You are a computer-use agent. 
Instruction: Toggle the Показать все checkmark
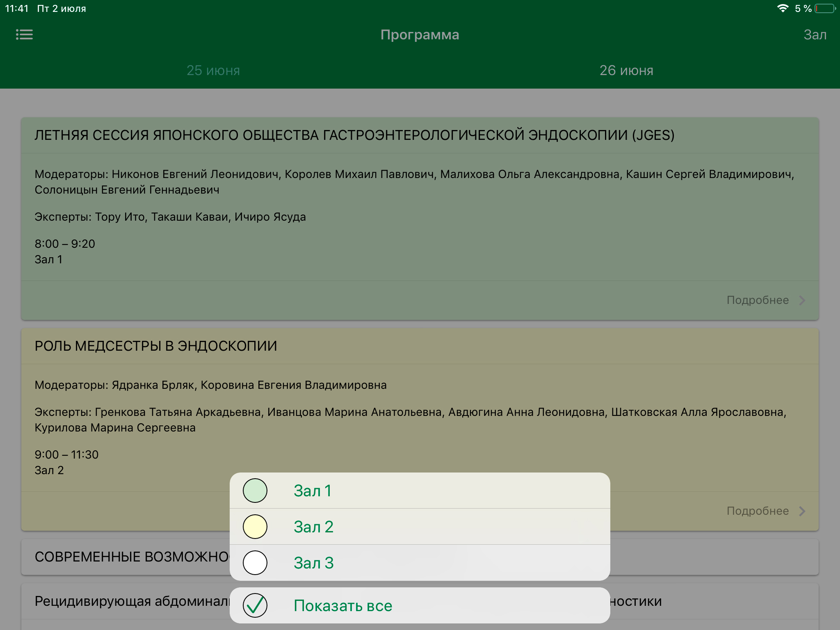click(x=255, y=605)
